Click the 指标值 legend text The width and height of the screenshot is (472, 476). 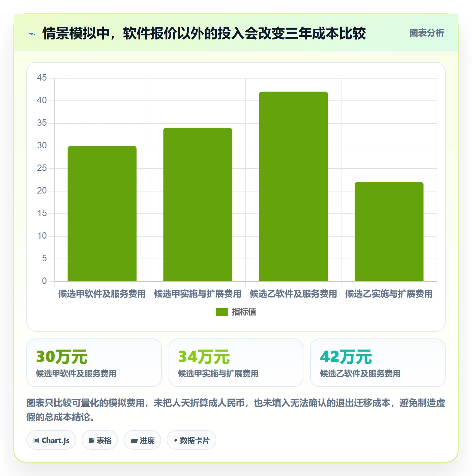pos(244,312)
